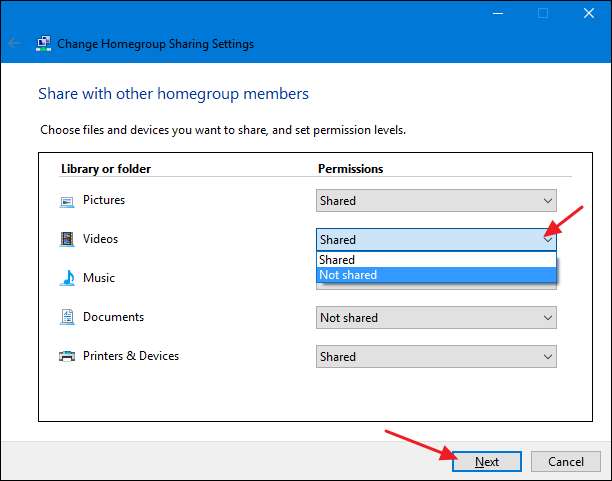This screenshot has width=612, height=481.
Task: Click the Next button
Action: [487, 462]
